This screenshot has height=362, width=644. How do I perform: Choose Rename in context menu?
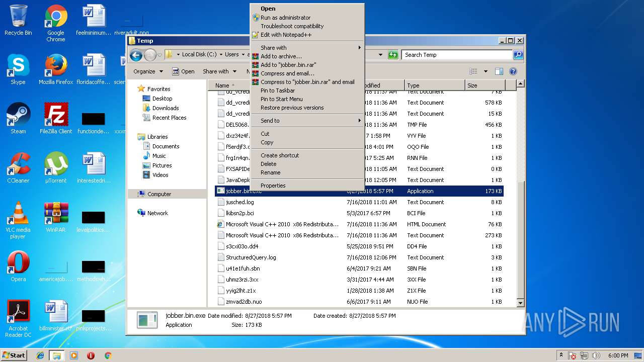307,172
